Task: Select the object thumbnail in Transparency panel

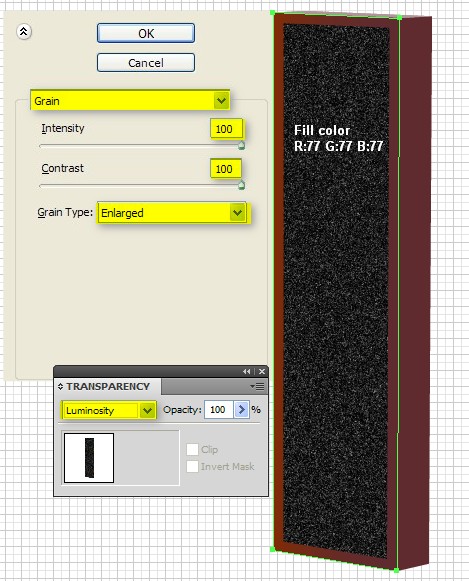Action: [89, 458]
